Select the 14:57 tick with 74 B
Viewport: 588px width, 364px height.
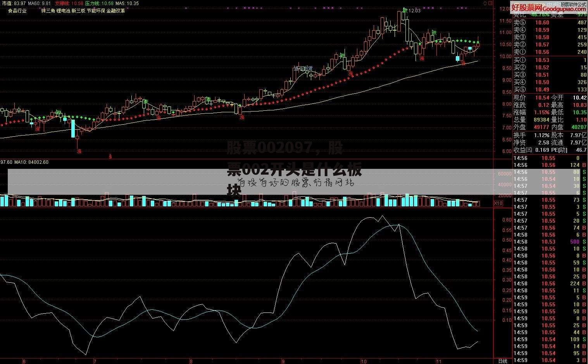550,228
